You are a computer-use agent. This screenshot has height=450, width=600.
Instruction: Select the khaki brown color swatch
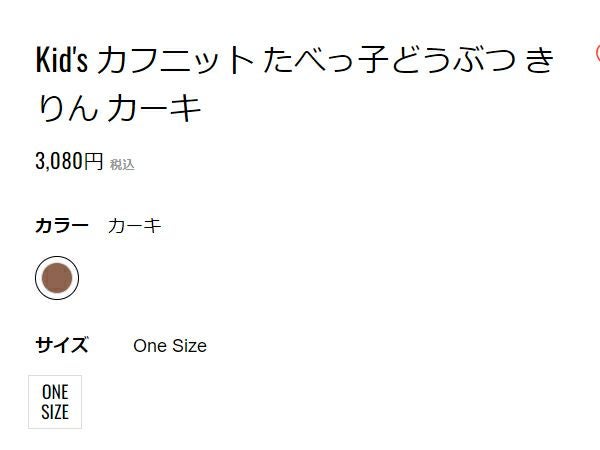tap(57, 278)
